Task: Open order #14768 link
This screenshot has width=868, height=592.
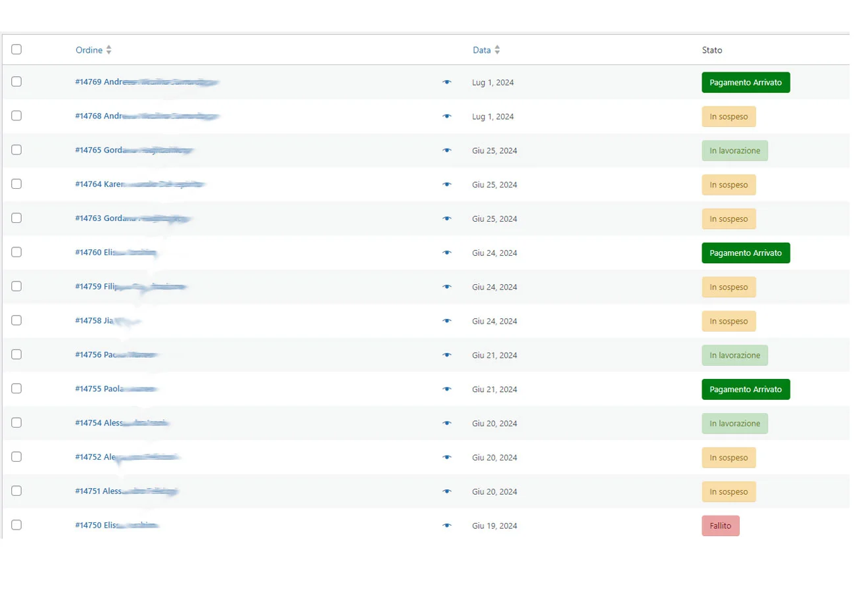Action: pyautogui.click(x=147, y=116)
